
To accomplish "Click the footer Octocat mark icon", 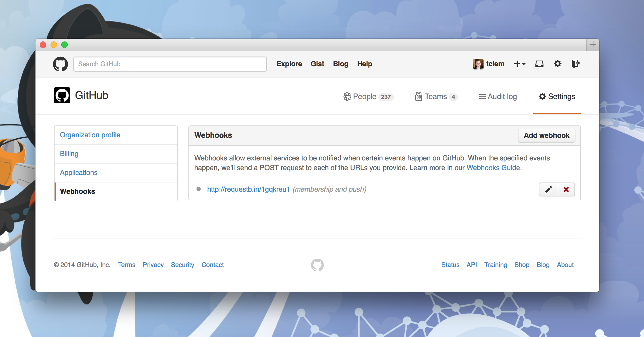I will click(x=317, y=265).
